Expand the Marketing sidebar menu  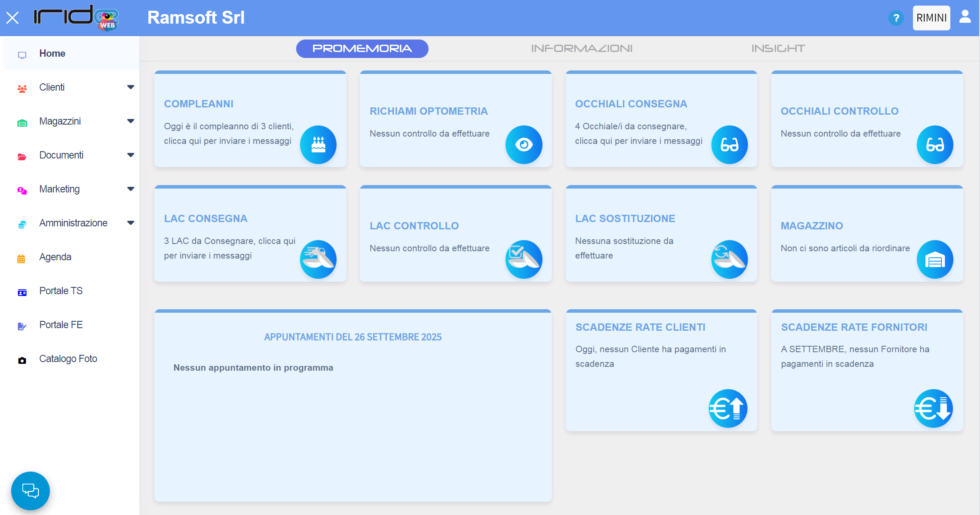(x=131, y=189)
